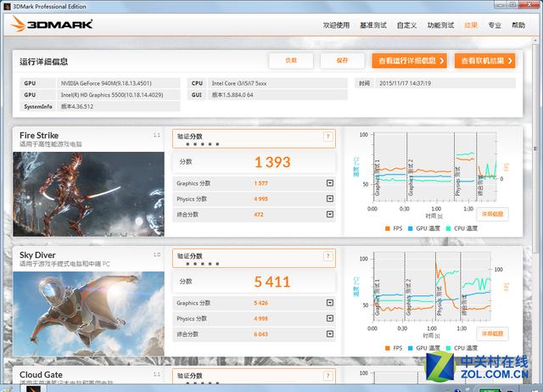Click Fire Strike 综合分数 value 472

coord(259,215)
